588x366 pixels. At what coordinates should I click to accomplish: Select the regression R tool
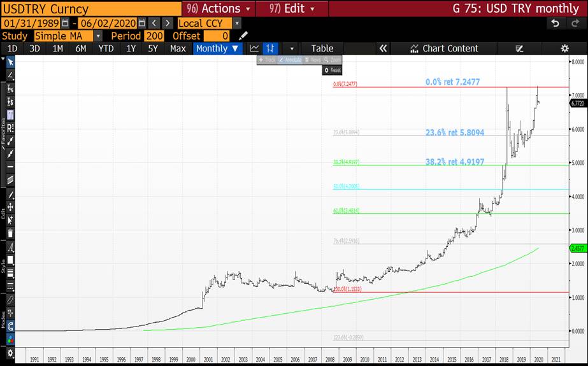[x=10, y=128]
